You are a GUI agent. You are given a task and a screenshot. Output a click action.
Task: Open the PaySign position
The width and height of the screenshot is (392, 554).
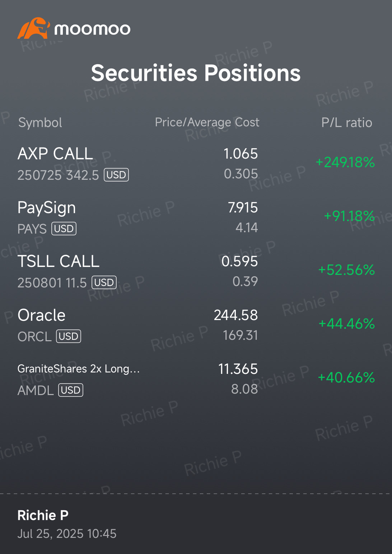(196, 218)
